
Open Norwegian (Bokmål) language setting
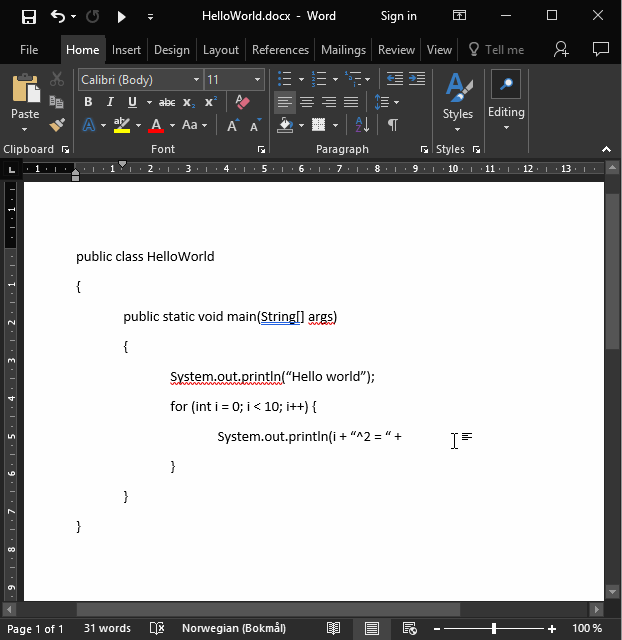[234, 628]
